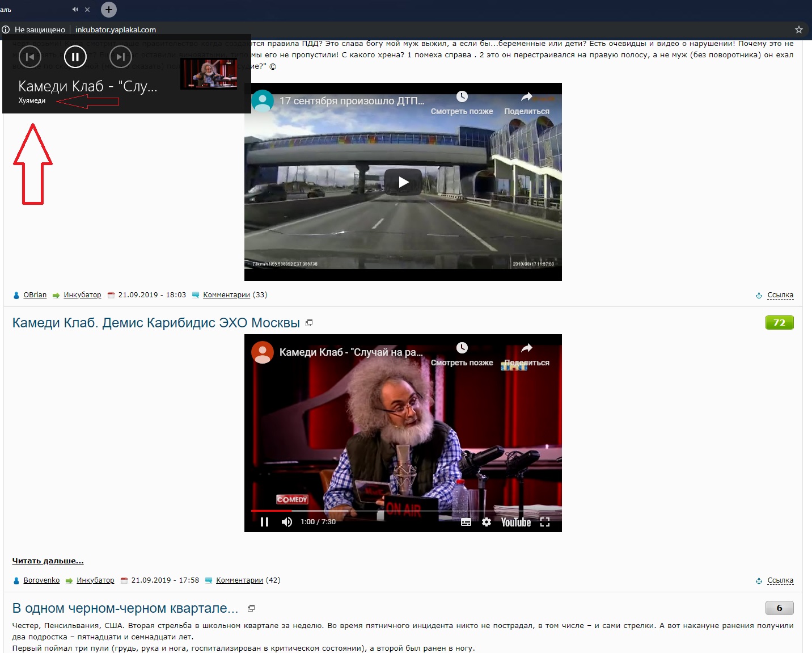Image resolution: width=812 pixels, height=653 pixels.
Task: Focus the address bar inkubator.yaplakal.com
Action: coord(116,30)
